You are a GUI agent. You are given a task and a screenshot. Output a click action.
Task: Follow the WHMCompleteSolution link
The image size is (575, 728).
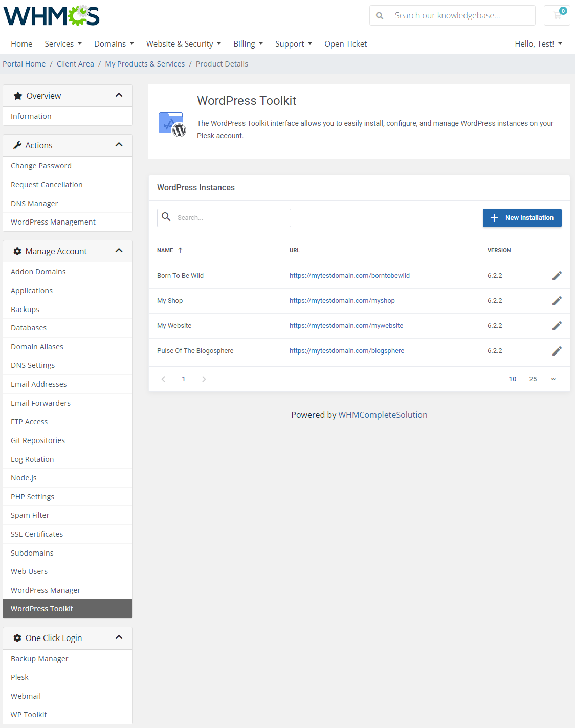coord(383,415)
